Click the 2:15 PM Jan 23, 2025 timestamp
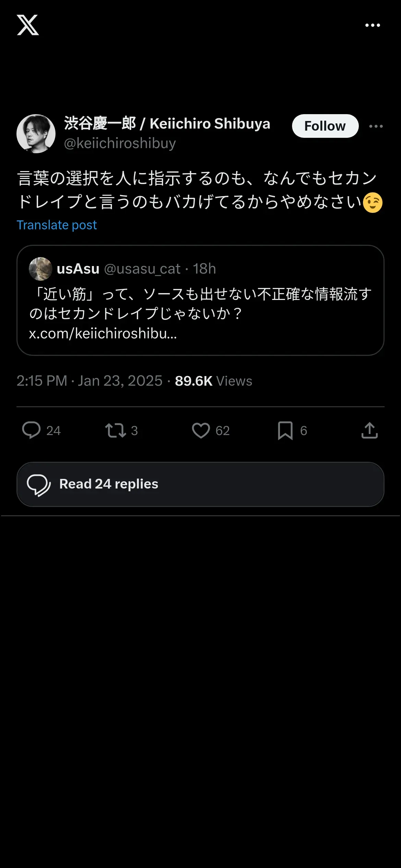Image resolution: width=401 pixels, height=868 pixels. (89, 381)
